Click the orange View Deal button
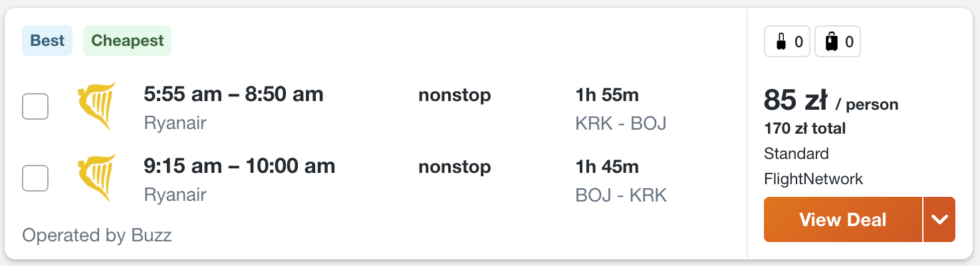Image resolution: width=980 pixels, height=266 pixels. [842, 219]
